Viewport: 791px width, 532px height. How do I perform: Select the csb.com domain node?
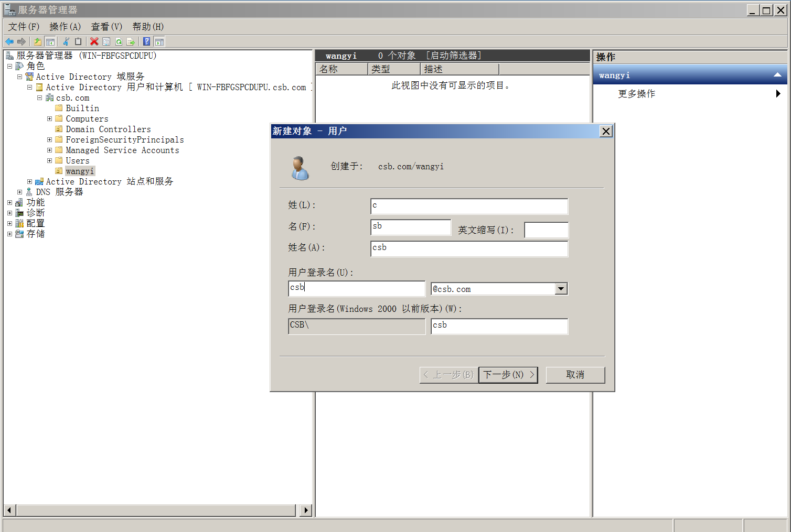[72, 97]
